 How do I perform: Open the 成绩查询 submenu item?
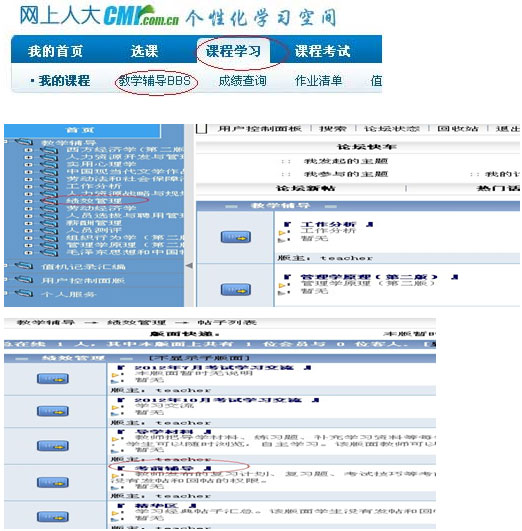tap(242, 81)
